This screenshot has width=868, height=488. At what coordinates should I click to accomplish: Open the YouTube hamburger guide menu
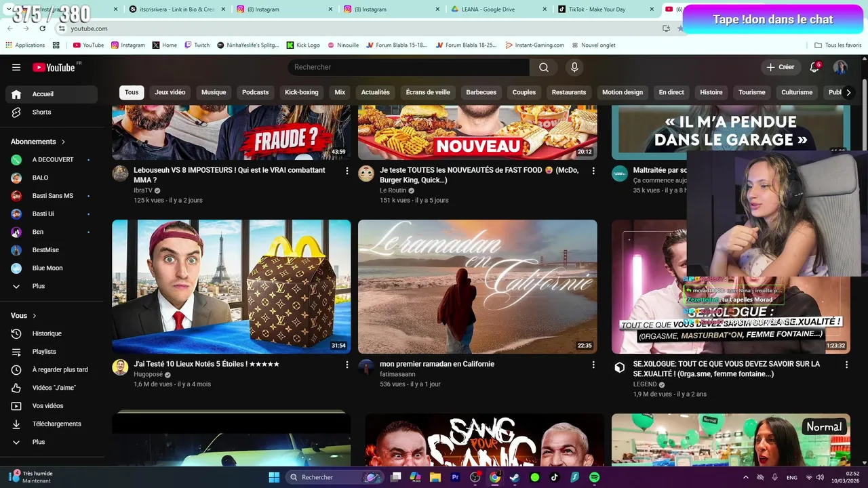click(x=16, y=67)
